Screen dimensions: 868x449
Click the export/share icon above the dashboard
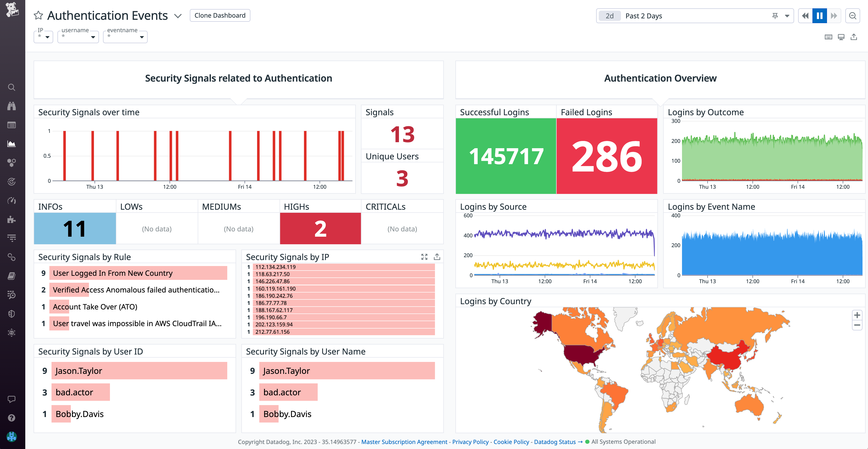coord(854,37)
